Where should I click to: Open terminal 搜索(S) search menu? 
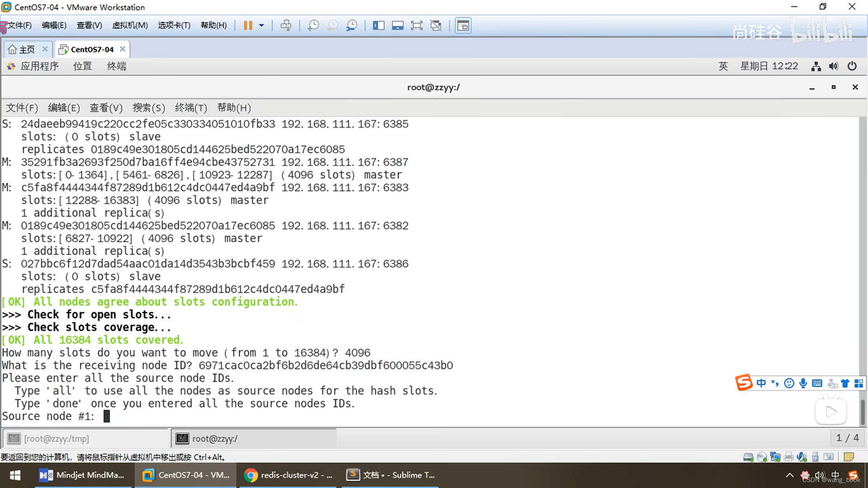(148, 108)
